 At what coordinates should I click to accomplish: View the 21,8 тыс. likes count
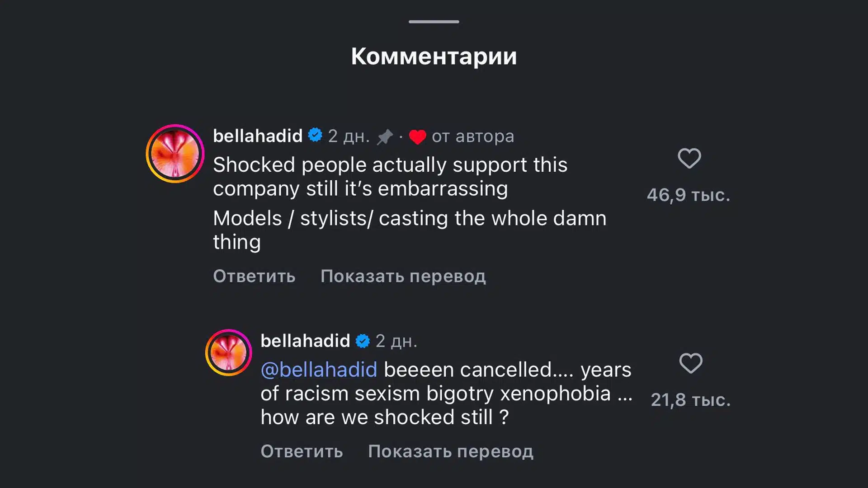coord(690,400)
